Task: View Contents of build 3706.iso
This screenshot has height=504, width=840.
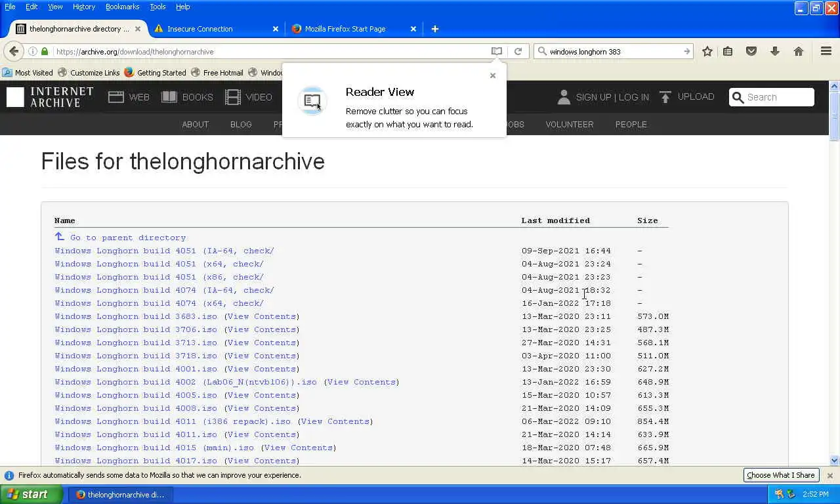Action: [x=261, y=329]
